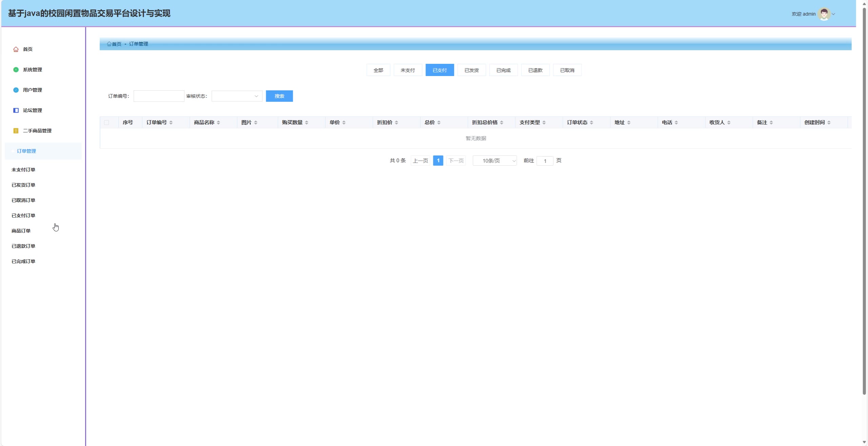Viewport: 868px width, 446px height.
Task: Click the admin avatar picture
Action: [x=824, y=14]
